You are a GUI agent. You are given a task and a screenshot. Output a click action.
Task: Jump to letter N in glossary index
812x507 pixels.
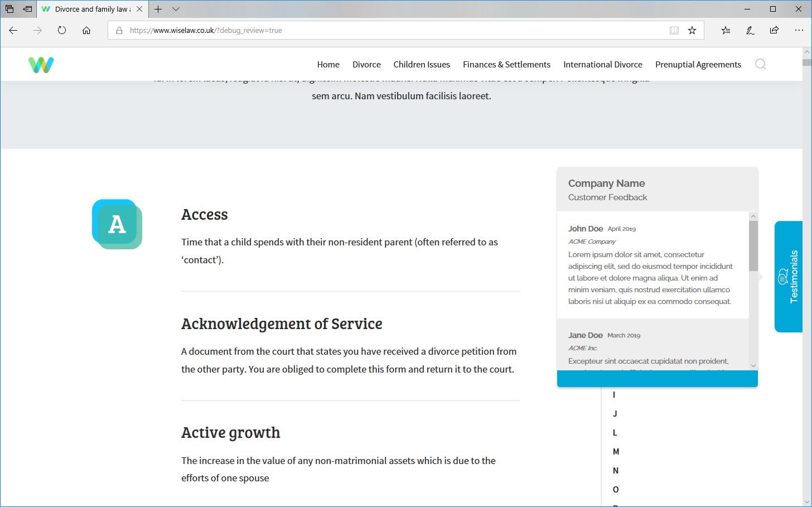pyautogui.click(x=616, y=471)
